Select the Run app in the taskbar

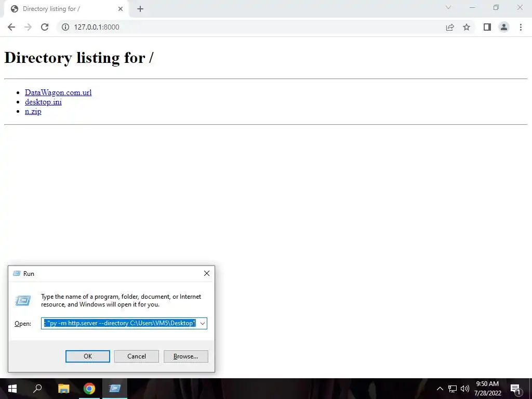click(x=115, y=389)
